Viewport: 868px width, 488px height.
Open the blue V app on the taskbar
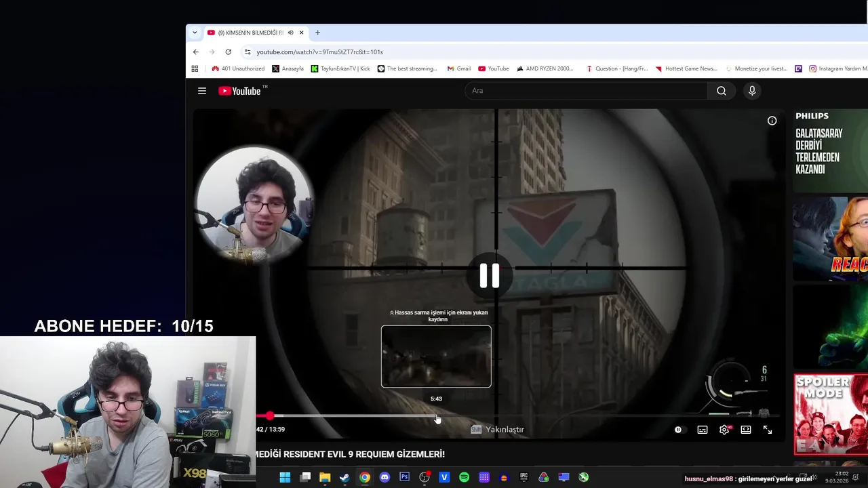[x=444, y=477]
